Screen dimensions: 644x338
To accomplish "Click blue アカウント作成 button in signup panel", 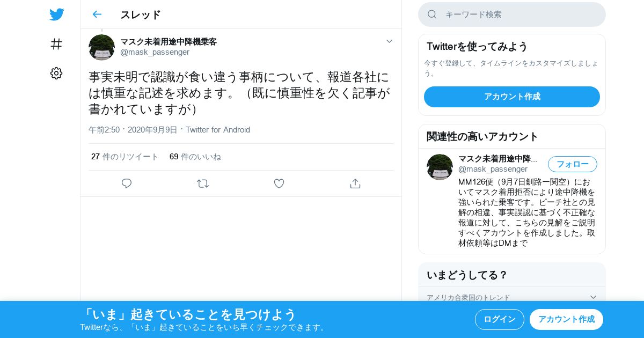I will point(512,97).
